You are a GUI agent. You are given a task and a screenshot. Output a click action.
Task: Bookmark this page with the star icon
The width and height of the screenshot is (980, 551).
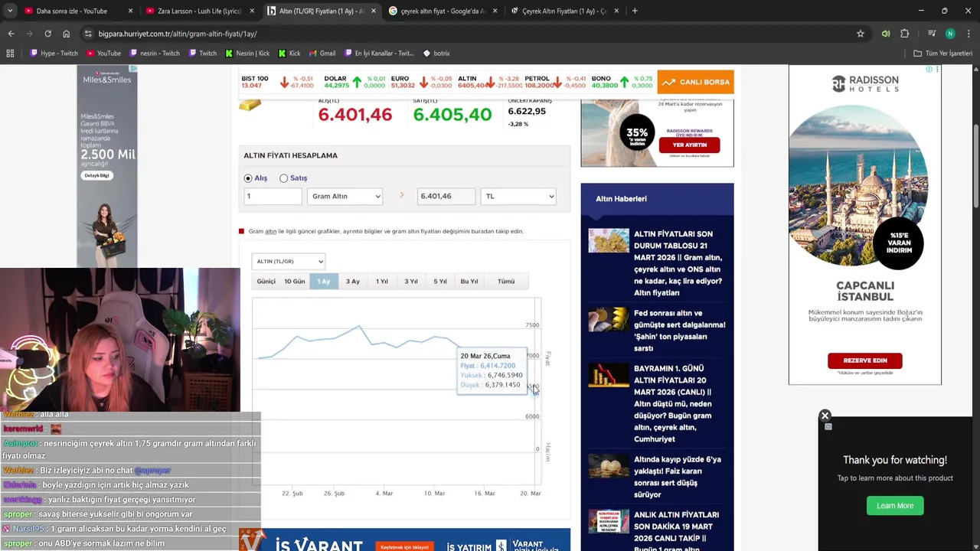tap(861, 34)
